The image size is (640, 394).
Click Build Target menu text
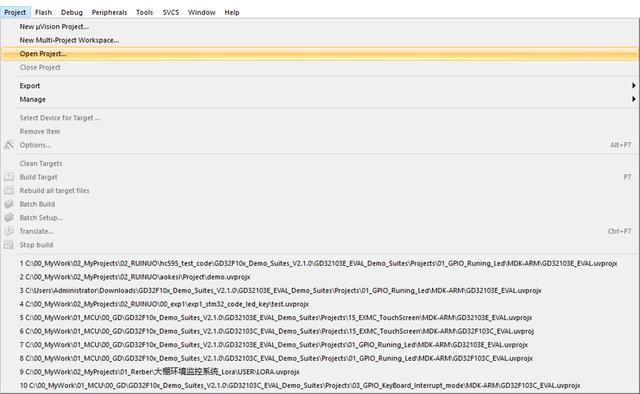point(38,177)
